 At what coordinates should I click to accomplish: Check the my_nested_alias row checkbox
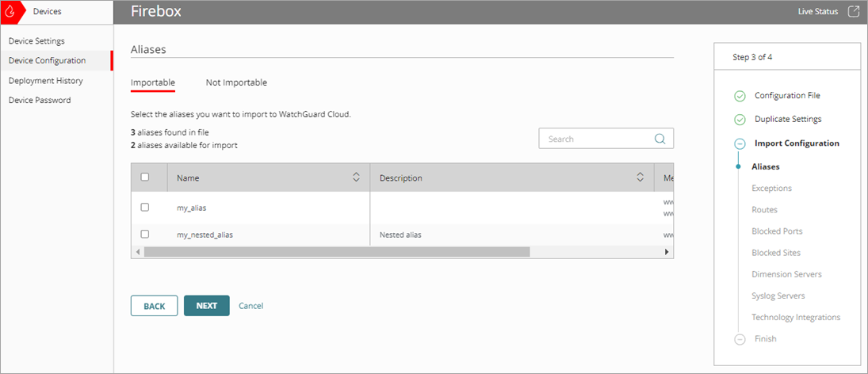coord(145,234)
